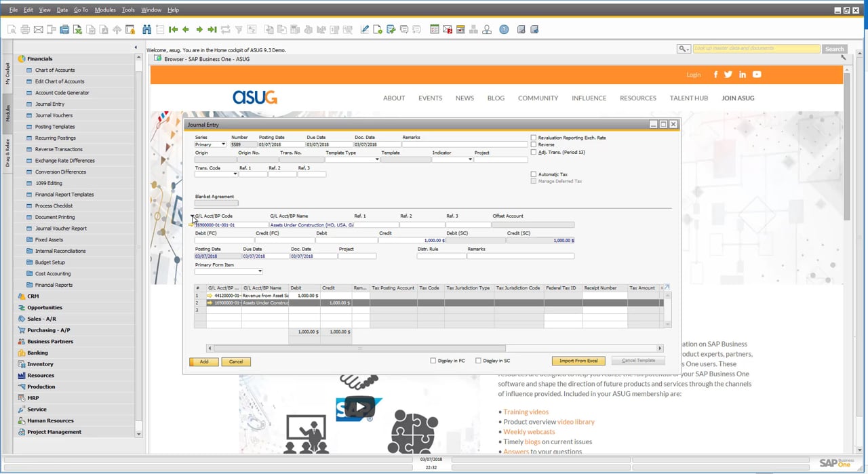This screenshot has width=868, height=474.
Task: Click the Add button in Journal Entry
Action: pos(203,361)
